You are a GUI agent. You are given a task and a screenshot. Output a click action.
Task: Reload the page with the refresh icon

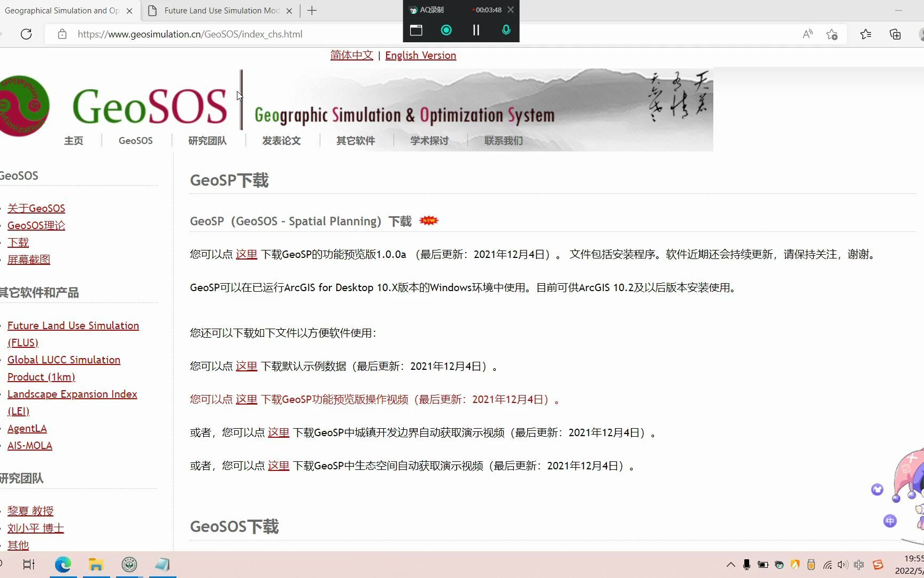click(26, 34)
